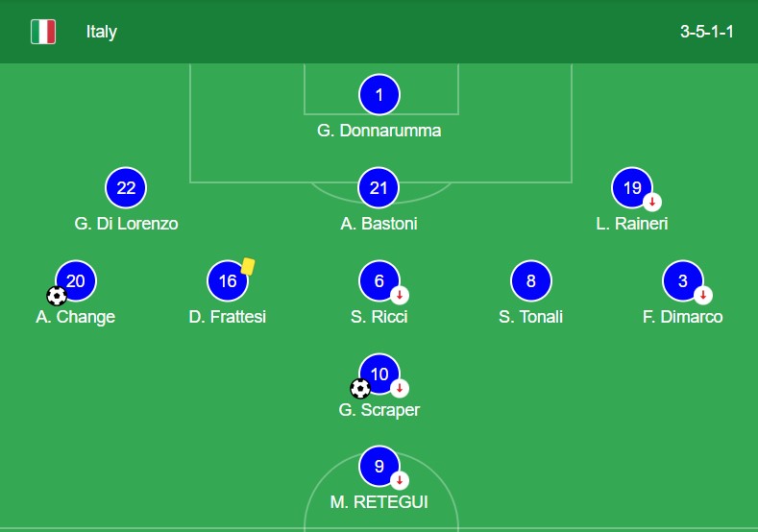
Task: Open the A. Bastoni player name
Action: pyautogui.click(x=379, y=224)
